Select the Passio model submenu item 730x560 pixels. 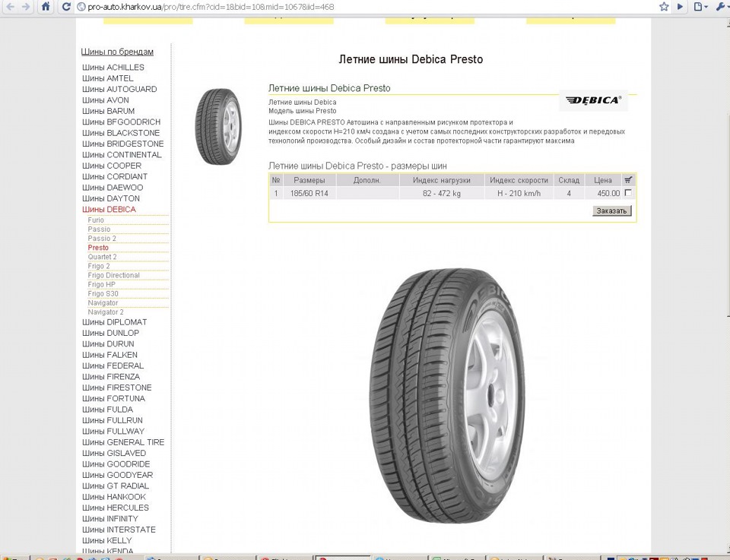pos(99,229)
